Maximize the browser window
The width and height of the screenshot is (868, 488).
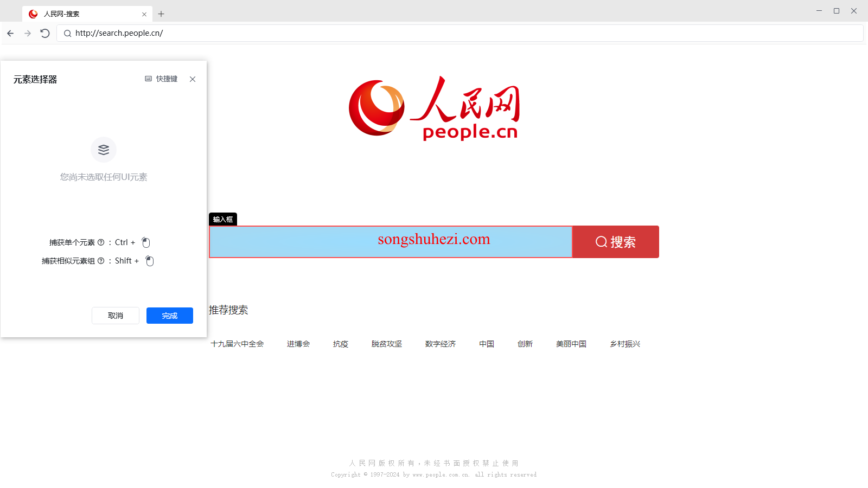point(837,11)
